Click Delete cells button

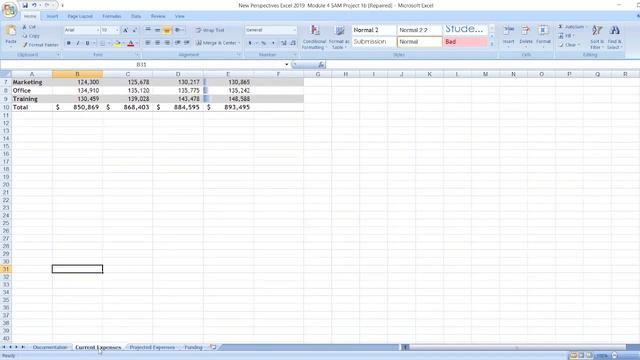(x=526, y=36)
